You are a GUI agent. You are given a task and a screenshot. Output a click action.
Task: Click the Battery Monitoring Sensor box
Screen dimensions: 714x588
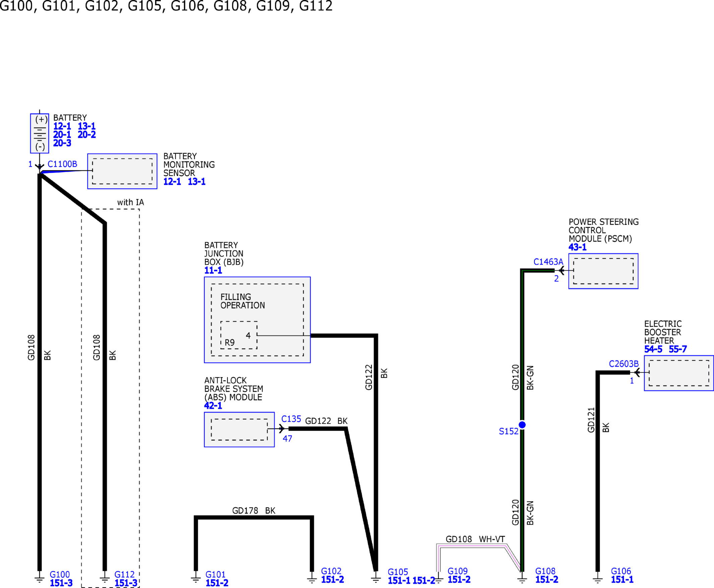[122, 171]
